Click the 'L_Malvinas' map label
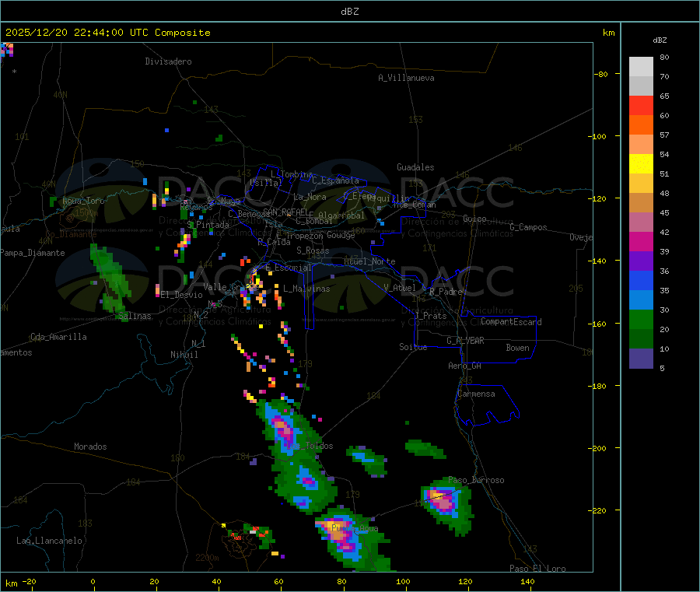Viewport: 700px width, 592px height. [306, 289]
